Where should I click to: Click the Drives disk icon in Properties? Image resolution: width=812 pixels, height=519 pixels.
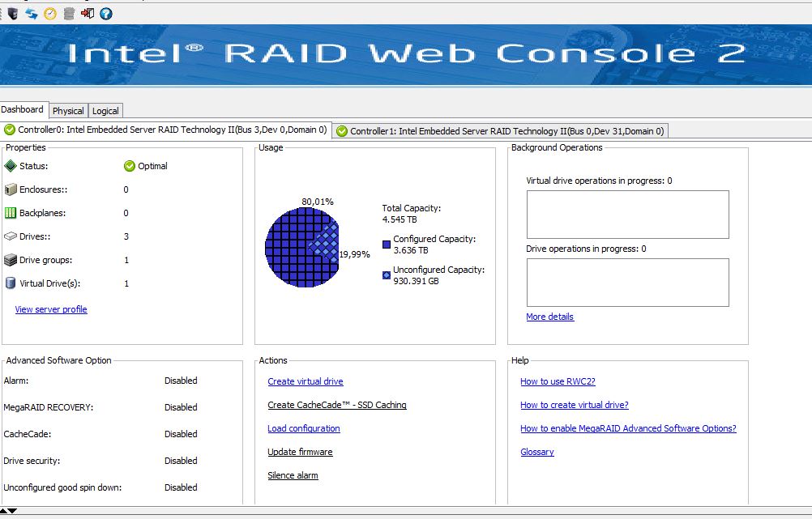11,236
